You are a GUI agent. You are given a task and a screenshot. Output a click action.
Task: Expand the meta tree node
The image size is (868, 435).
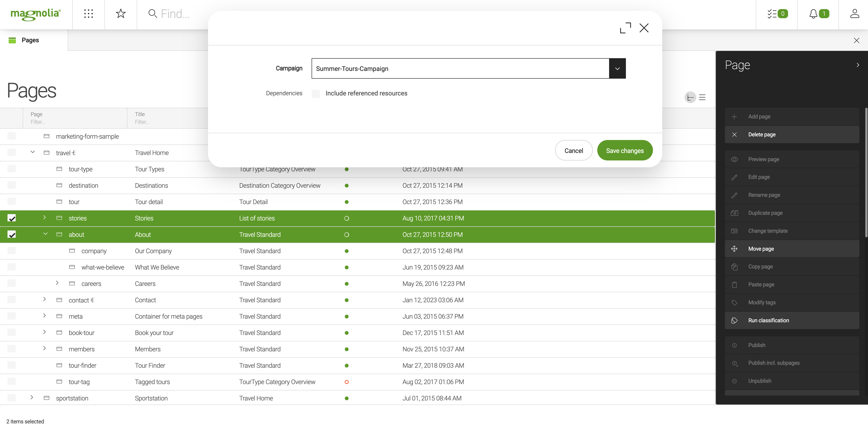(44, 316)
